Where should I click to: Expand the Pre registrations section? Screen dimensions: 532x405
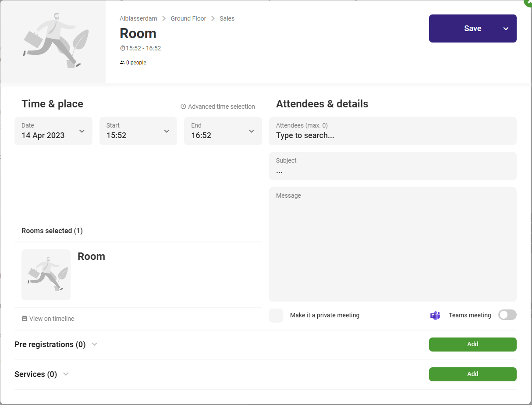pyautogui.click(x=94, y=345)
